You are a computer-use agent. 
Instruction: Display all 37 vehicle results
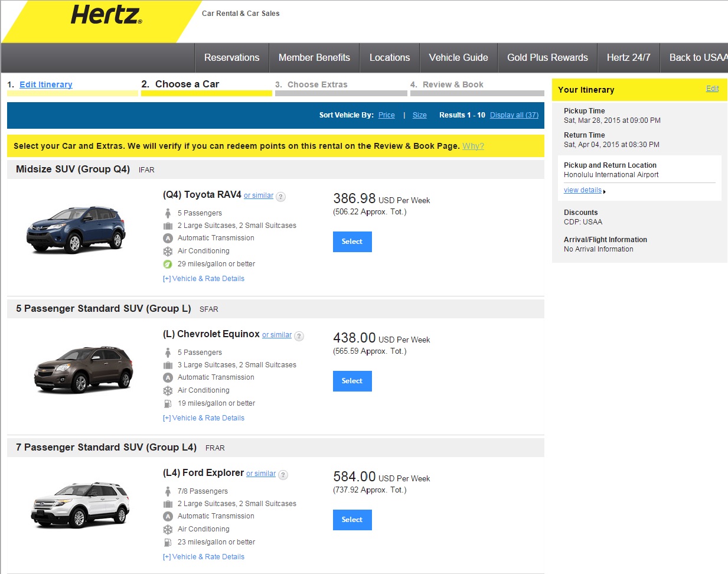[514, 115]
